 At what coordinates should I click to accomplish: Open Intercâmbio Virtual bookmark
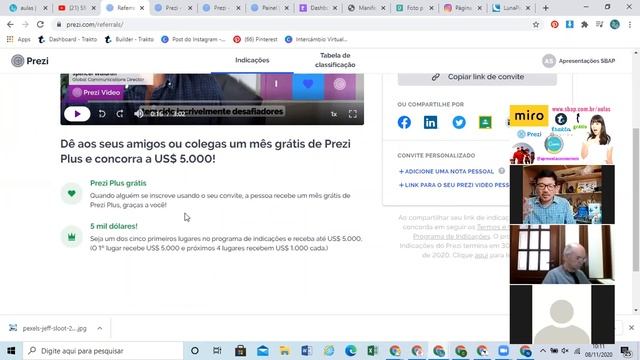(316, 40)
